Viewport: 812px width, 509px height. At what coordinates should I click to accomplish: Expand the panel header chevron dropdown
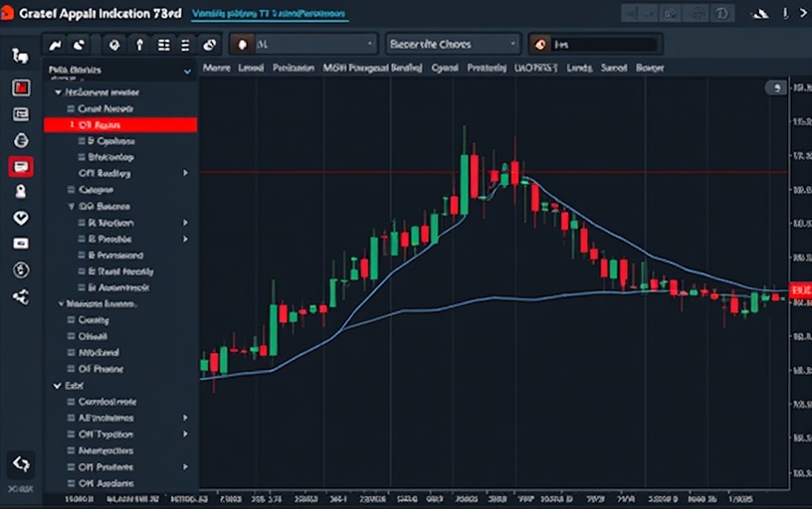pyautogui.click(x=187, y=72)
